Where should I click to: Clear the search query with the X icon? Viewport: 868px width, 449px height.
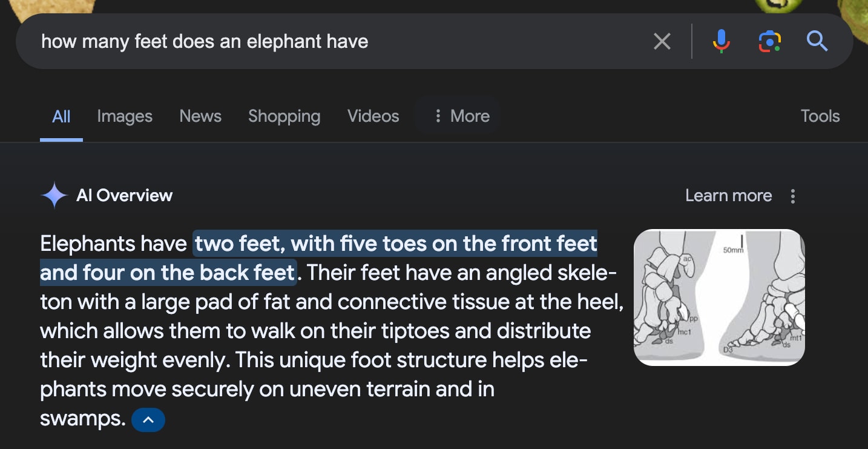662,42
